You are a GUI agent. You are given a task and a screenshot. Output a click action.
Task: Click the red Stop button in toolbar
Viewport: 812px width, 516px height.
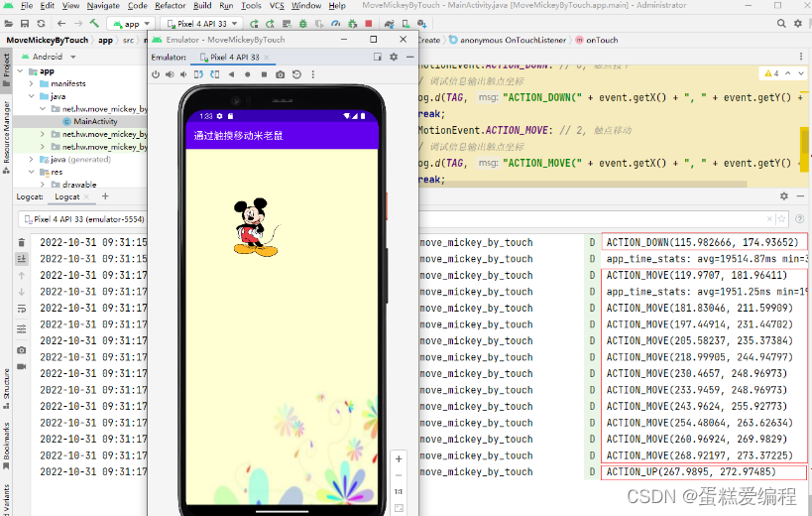(369, 24)
